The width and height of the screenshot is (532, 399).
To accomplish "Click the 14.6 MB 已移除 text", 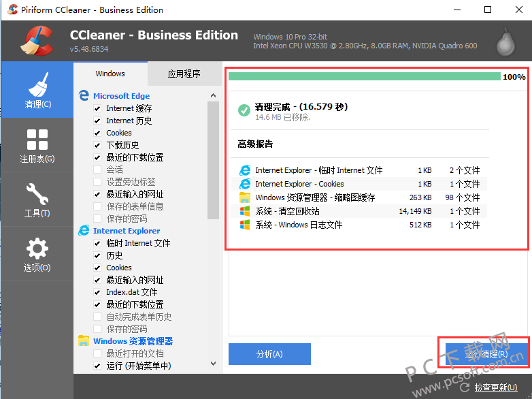I will [282, 118].
